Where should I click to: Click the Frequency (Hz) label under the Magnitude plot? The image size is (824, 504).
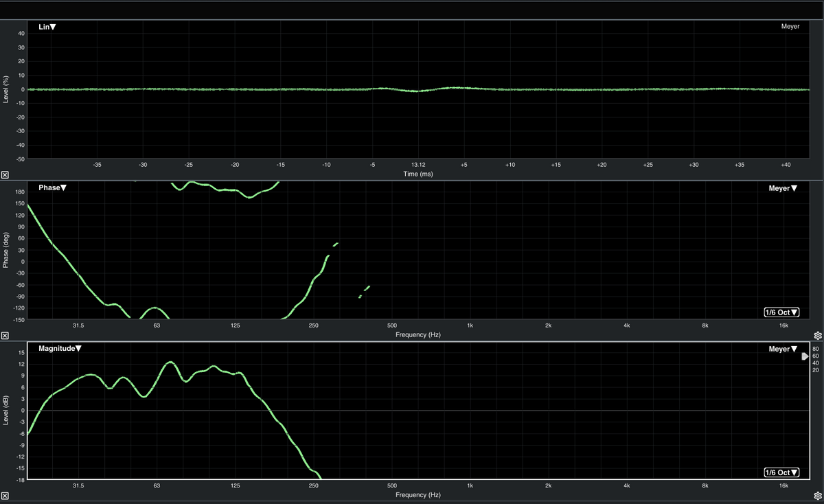[x=418, y=495]
